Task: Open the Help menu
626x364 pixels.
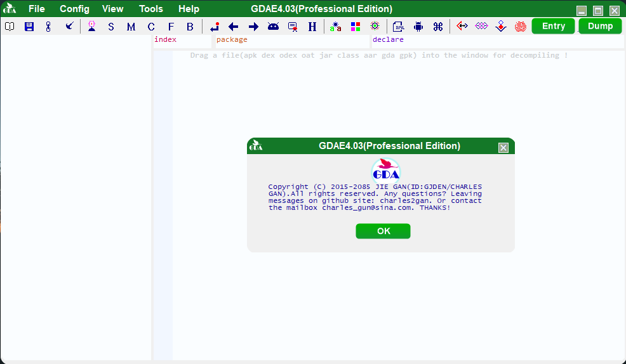Action: tap(189, 9)
